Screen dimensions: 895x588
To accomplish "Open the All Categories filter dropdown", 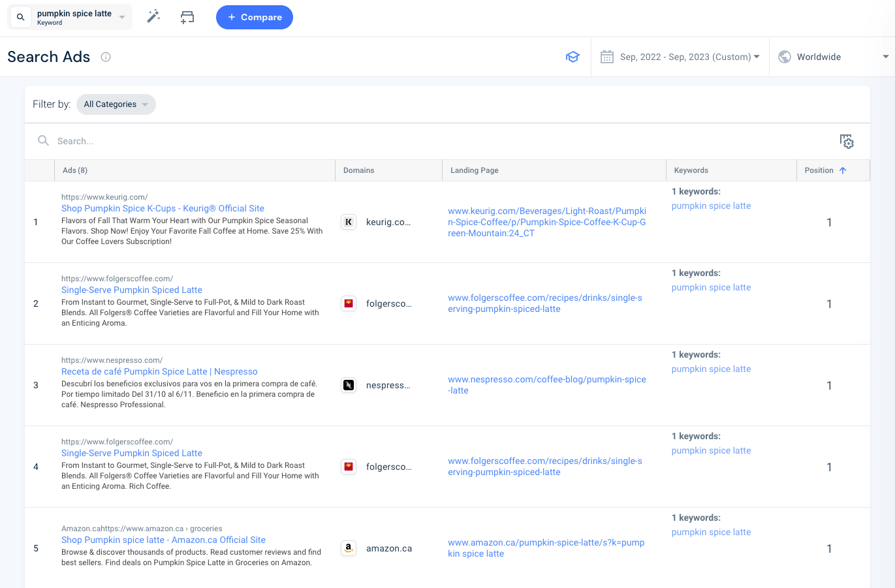I will [x=116, y=104].
